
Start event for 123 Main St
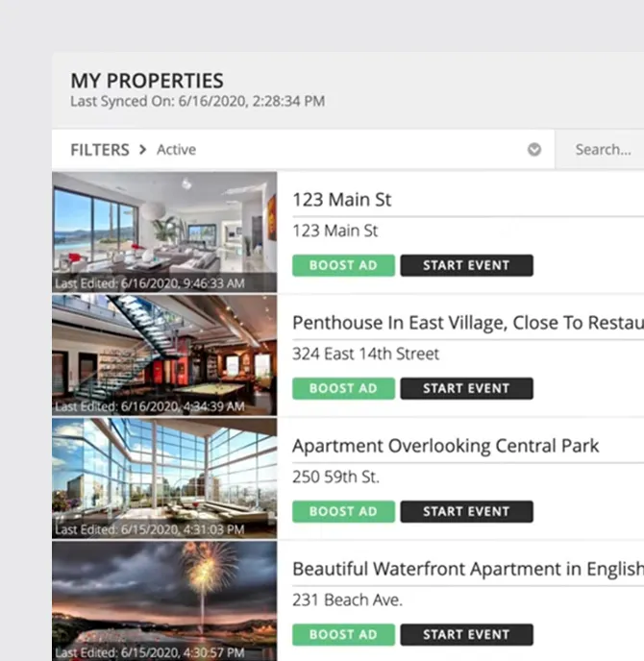click(466, 265)
